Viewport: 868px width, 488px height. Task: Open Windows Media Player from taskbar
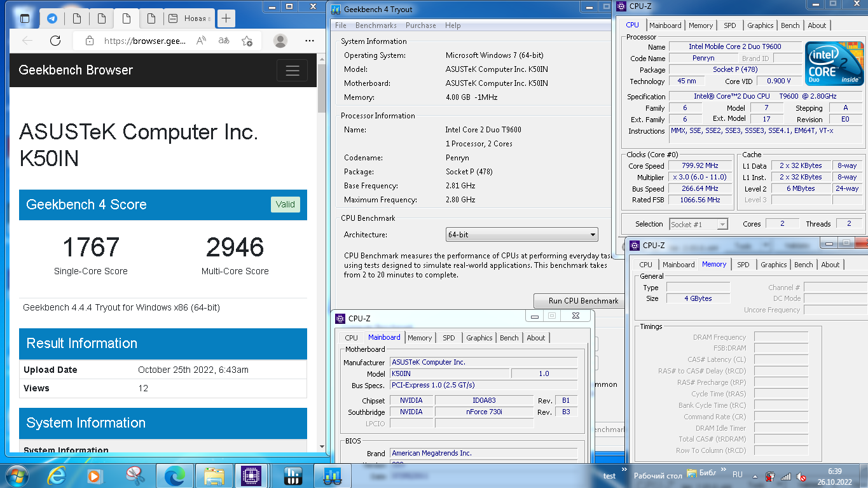tap(94, 475)
